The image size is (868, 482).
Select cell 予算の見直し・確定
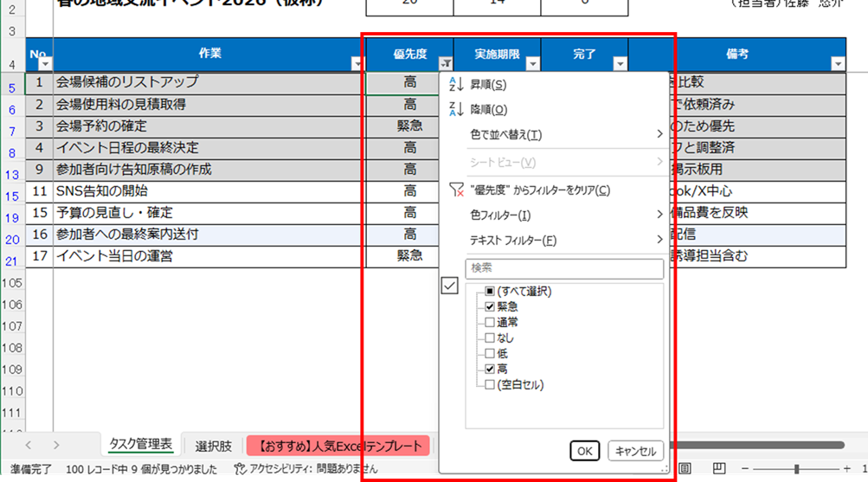pos(209,213)
